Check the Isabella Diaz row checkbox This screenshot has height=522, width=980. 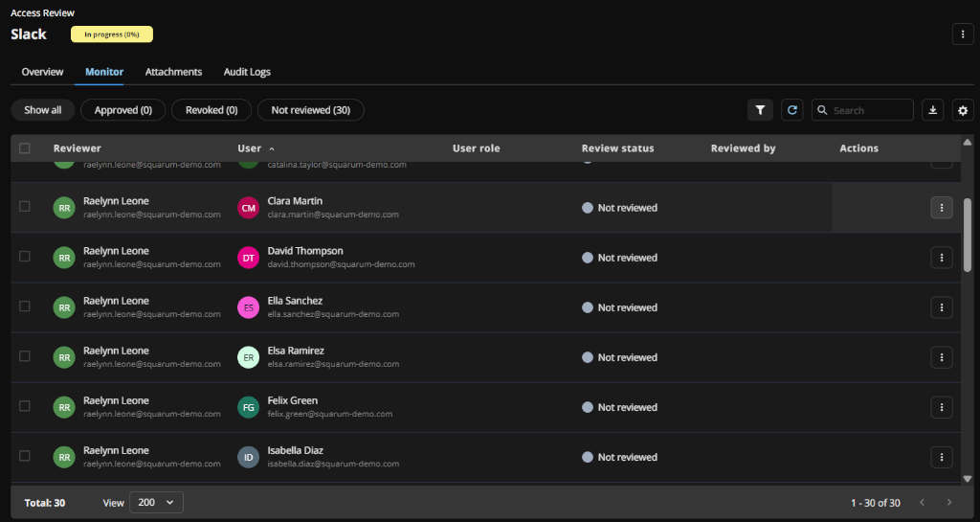pos(24,456)
